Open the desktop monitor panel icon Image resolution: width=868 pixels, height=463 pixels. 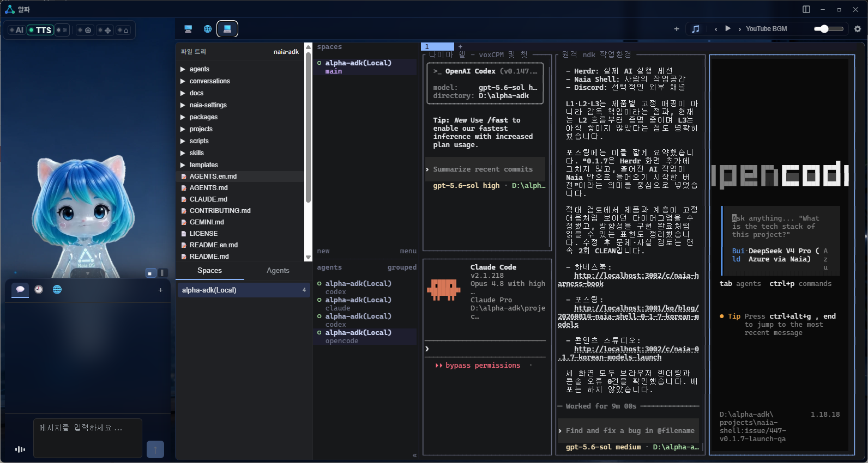pos(188,29)
